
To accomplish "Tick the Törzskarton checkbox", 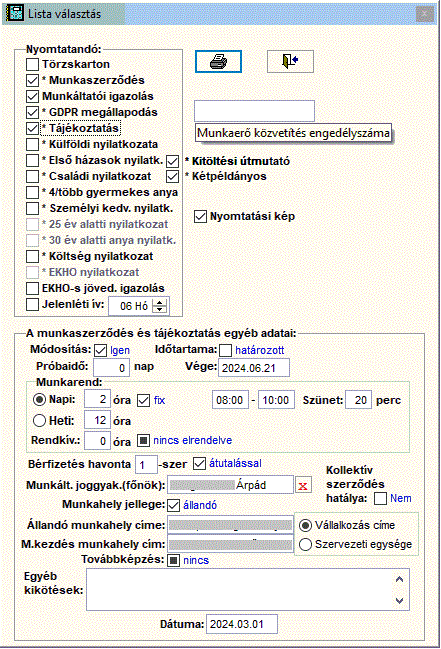I will [x=32, y=64].
